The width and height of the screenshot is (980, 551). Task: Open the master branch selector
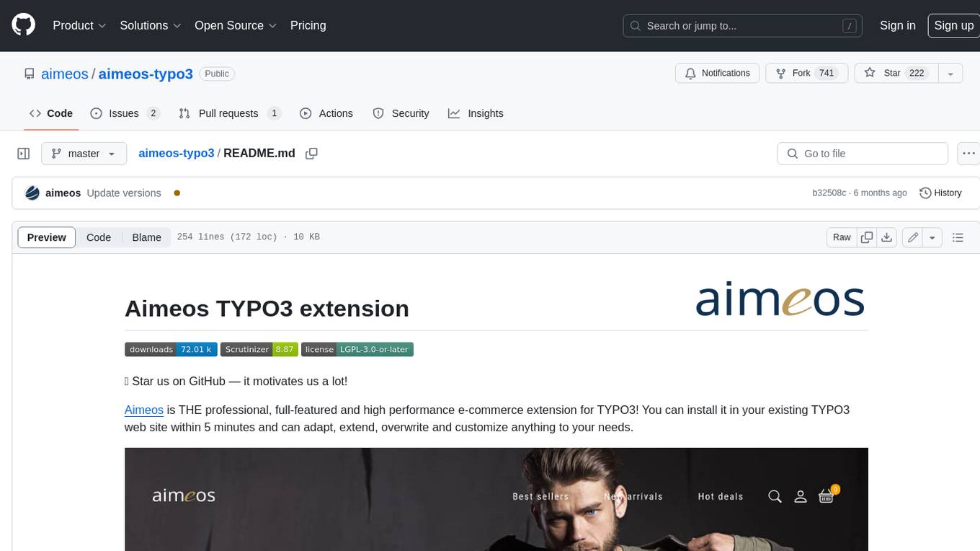[x=84, y=154]
